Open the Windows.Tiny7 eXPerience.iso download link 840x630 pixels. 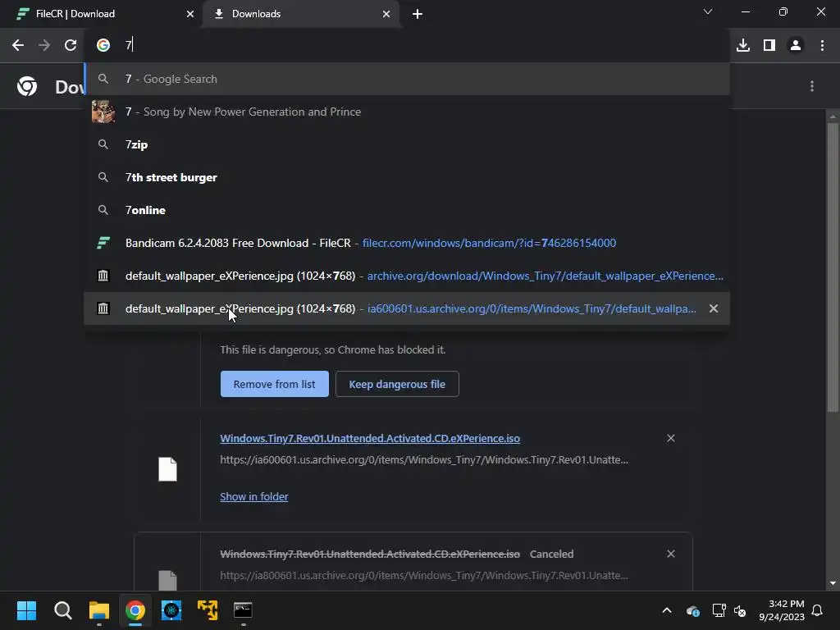point(370,438)
